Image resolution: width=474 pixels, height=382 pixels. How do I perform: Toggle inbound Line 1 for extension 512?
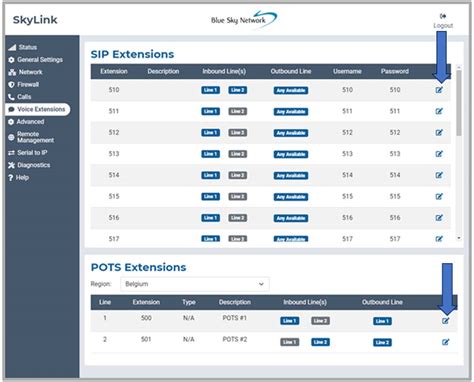click(210, 133)
